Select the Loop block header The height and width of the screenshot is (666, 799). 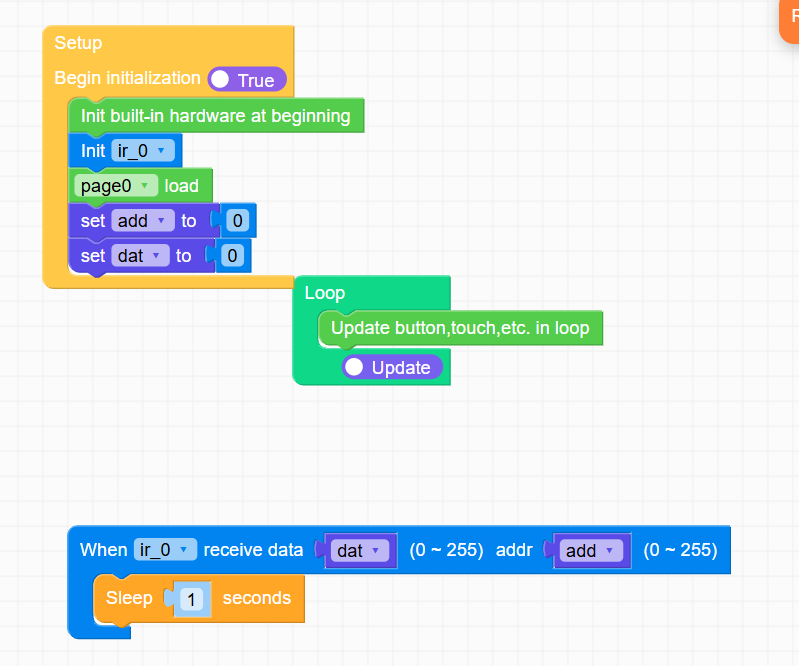[324, 293]
